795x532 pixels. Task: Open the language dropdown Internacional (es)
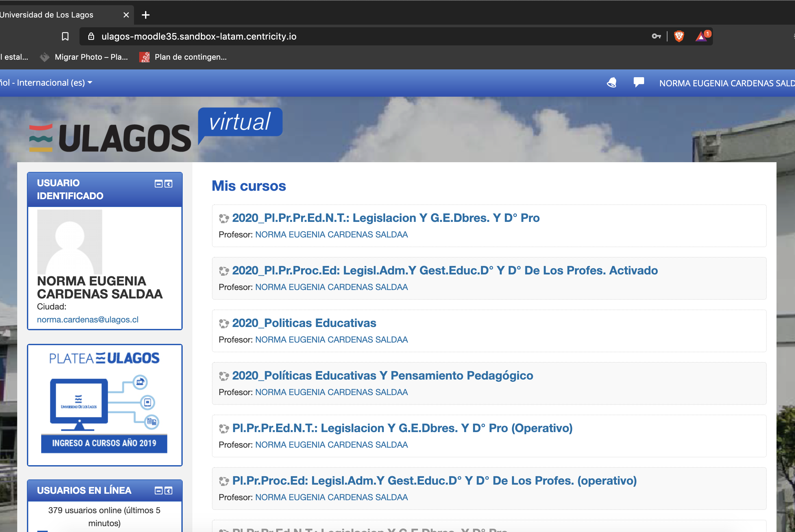pos(46,83)
